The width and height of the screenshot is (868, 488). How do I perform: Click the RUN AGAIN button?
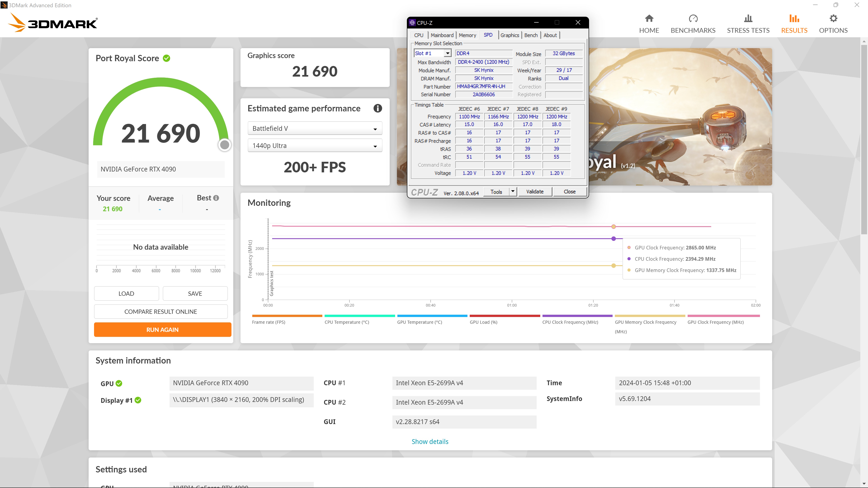pyautogui.click(x=163, y=330)
